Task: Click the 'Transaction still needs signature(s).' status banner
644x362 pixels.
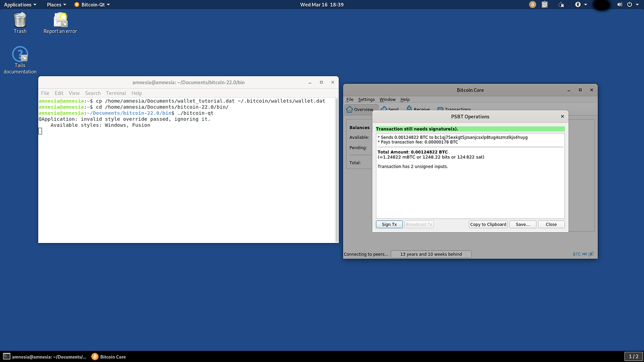Action: tap(470, 129)
